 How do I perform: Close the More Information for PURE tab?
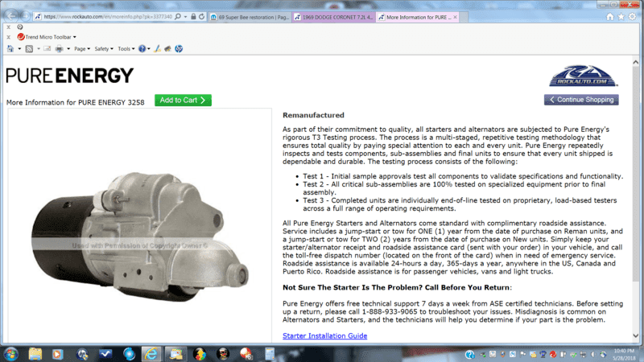click(x=455, y=17)
